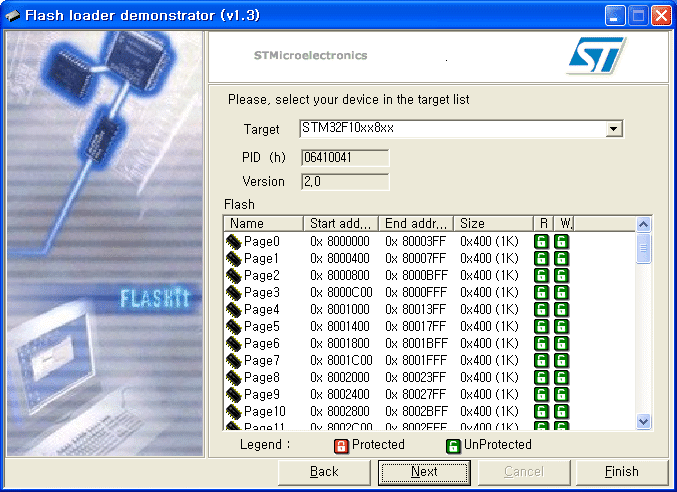
Task: Click the chip icon for Page2
Action: click(233, 275)
